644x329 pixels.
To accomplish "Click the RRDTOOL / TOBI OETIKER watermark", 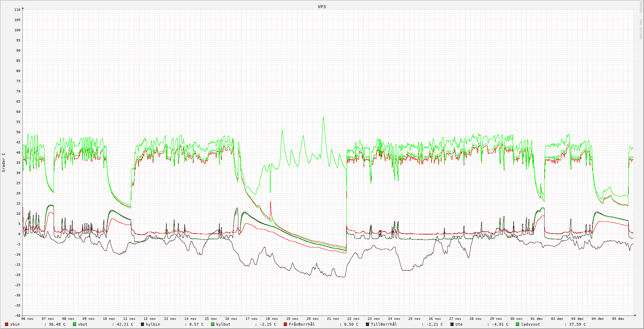I will [x=641, y=20].
